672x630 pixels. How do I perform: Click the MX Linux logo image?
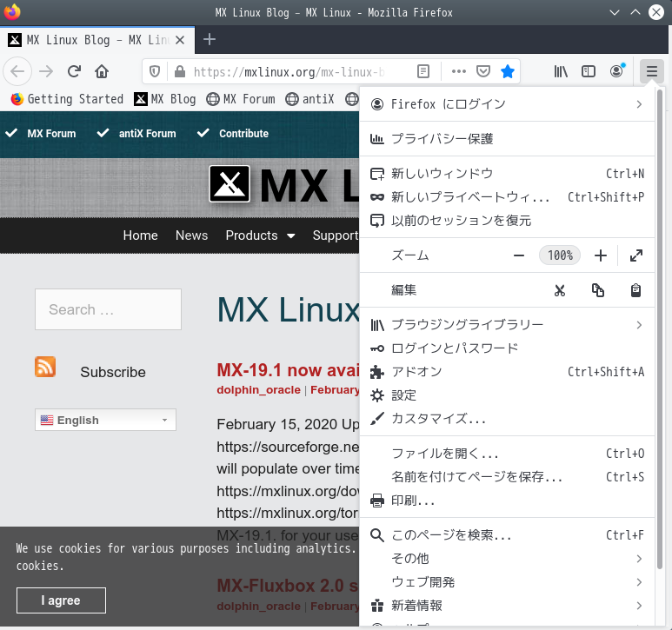(x=230, y=184)
